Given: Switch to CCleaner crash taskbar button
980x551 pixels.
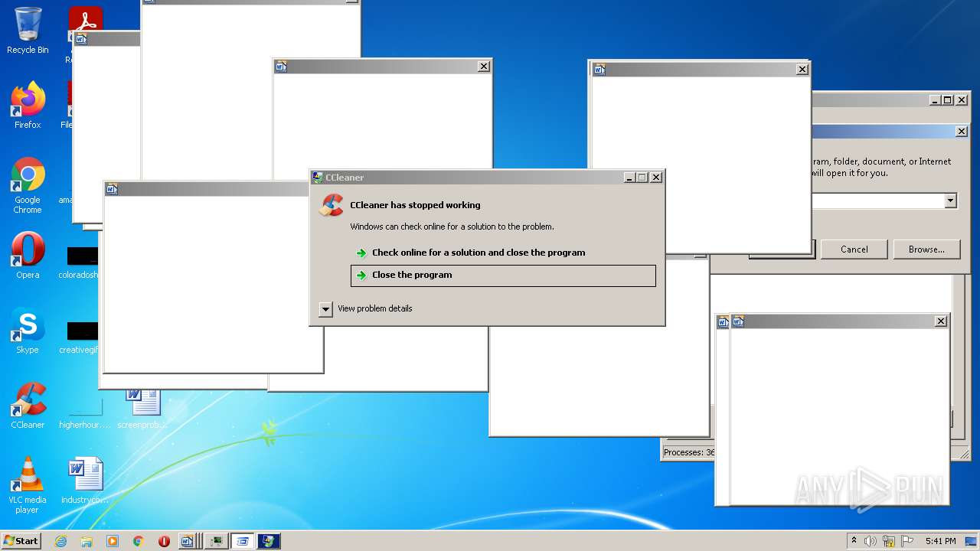Looking at the screenshot, I should pyautogui.click(x=269, y=541).
